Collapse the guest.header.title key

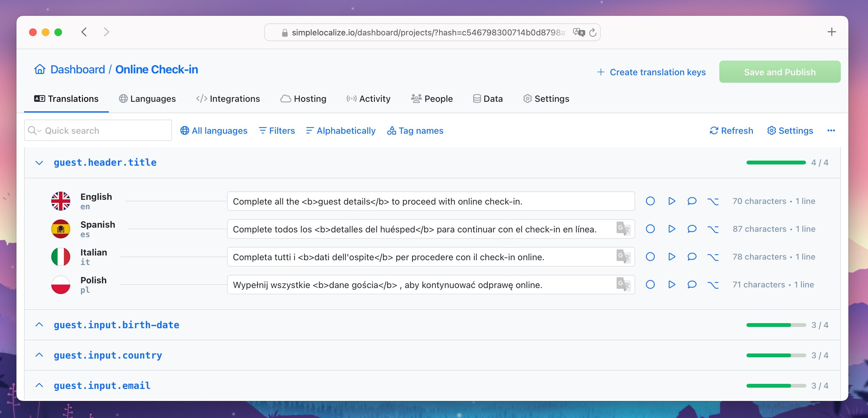point(39,163)
